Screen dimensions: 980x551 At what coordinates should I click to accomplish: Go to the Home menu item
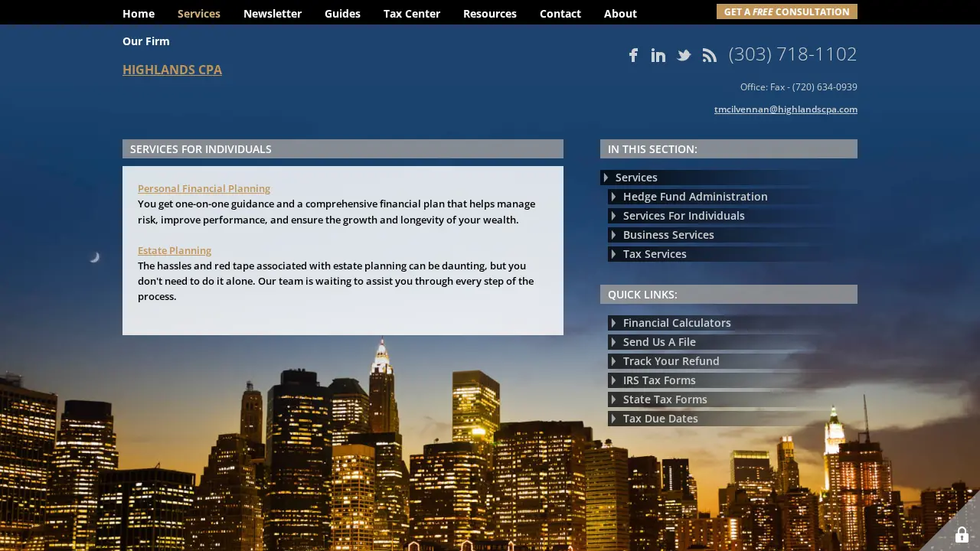click(139, 14)
